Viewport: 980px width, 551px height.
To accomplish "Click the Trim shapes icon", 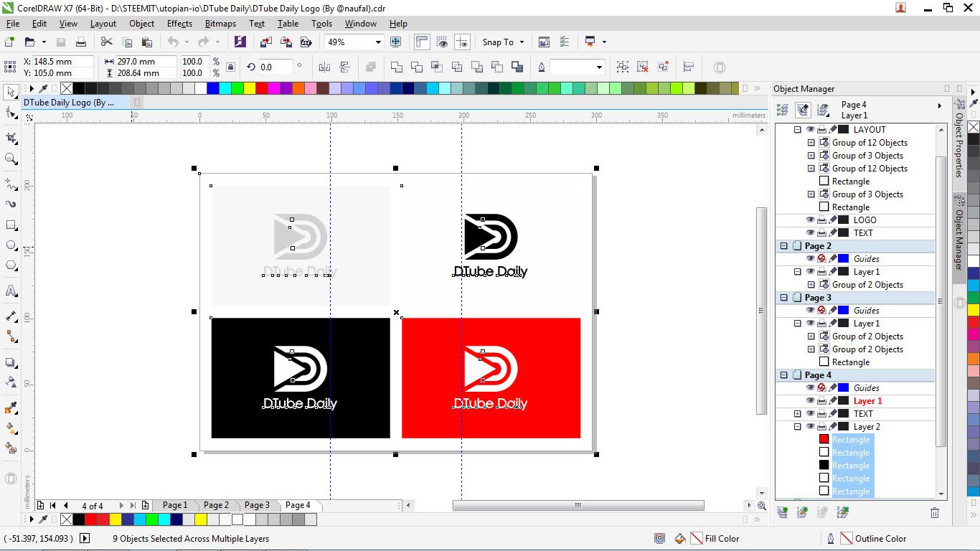I will point(417,67).
